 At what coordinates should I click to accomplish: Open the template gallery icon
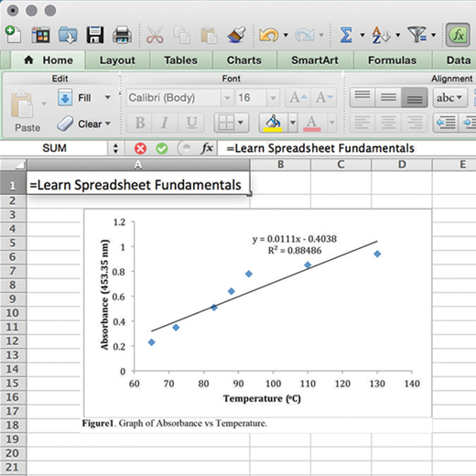click(41, 35)
